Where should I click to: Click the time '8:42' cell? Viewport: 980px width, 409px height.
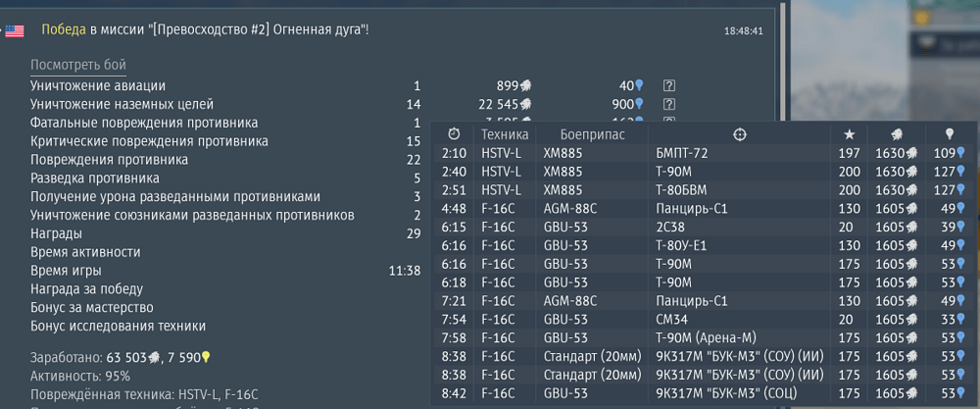coord(455,393)
